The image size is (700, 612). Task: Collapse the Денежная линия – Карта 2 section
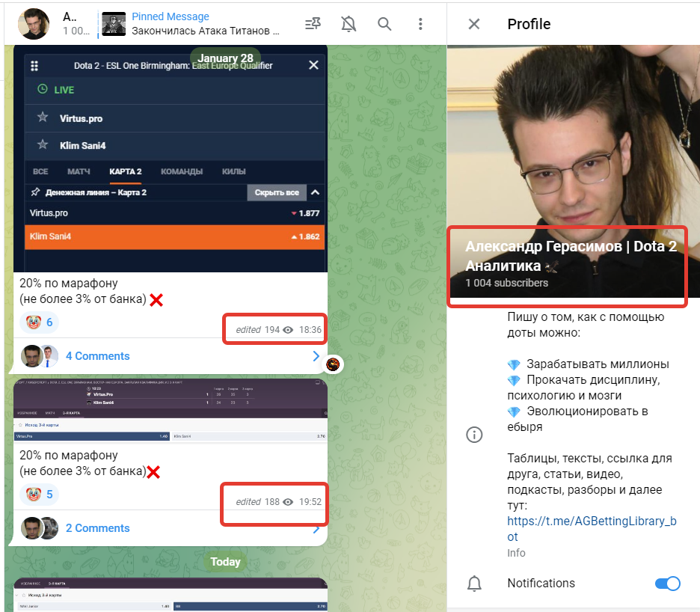click(x=315, y=192)
